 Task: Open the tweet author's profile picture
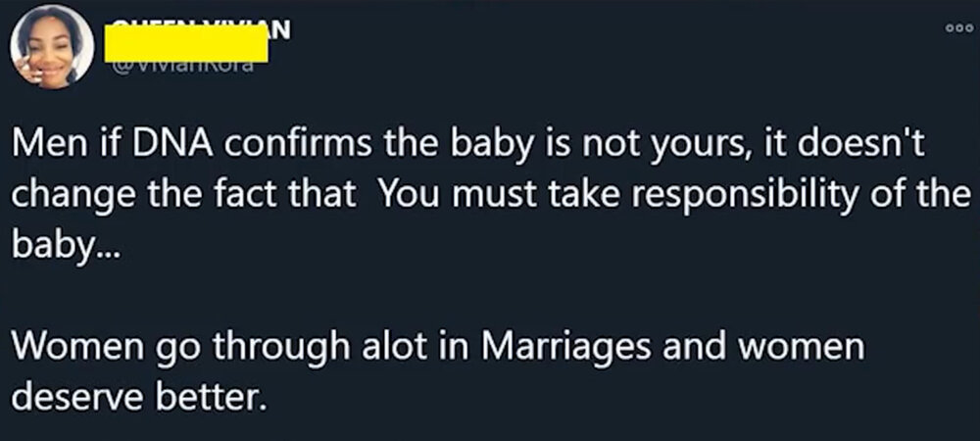coord(52,47)
